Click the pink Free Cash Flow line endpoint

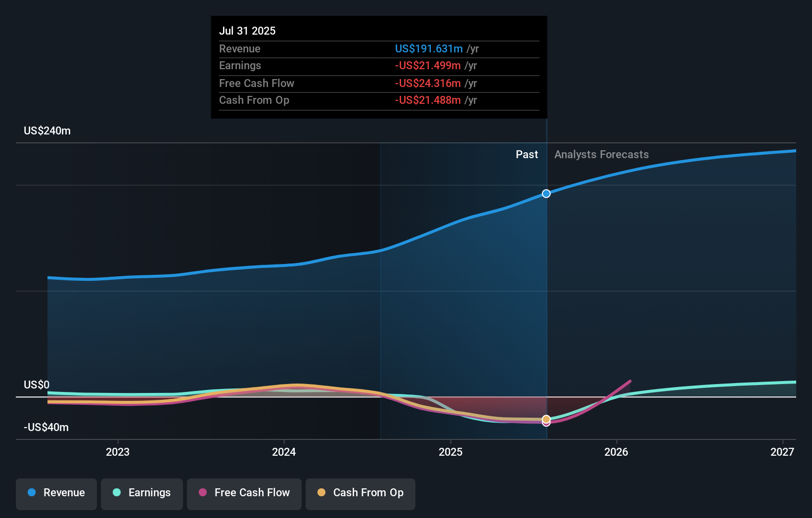tap(630, 381)
